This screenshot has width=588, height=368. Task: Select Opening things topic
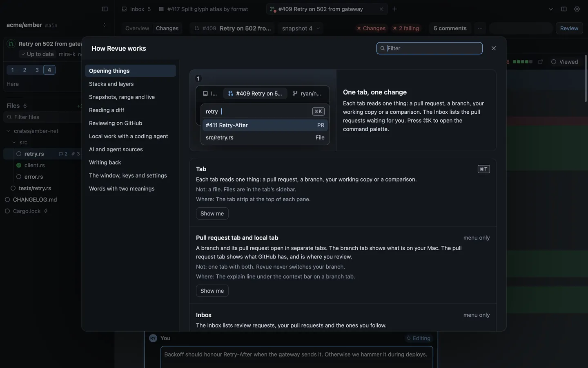[x=130, y=71]
